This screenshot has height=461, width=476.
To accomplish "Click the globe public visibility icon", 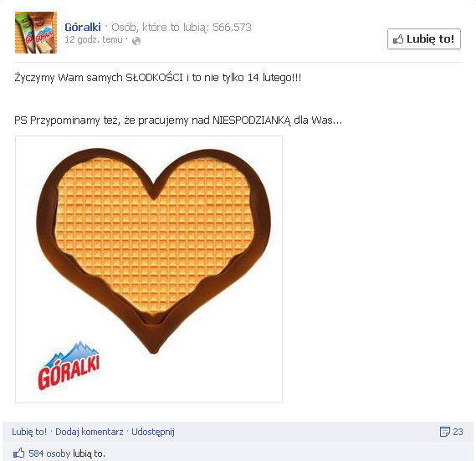I will click(x=136, y=41).
